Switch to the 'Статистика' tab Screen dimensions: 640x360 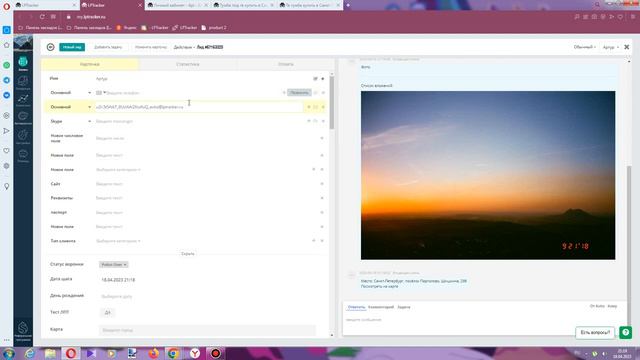point(188,64)
